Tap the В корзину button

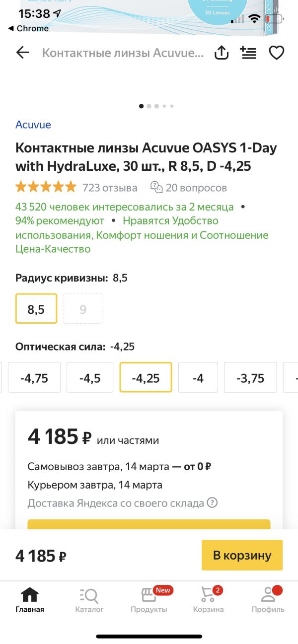click(x=242, y=555)
